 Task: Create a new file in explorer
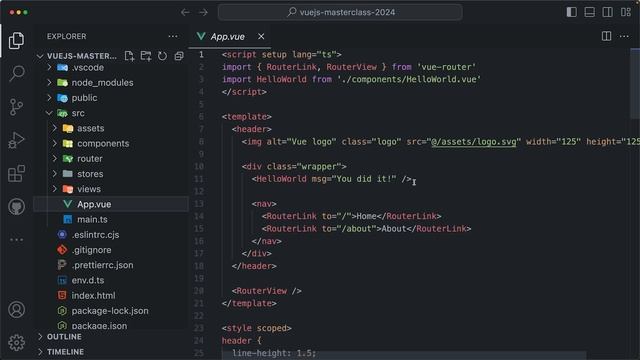[129, 56]
